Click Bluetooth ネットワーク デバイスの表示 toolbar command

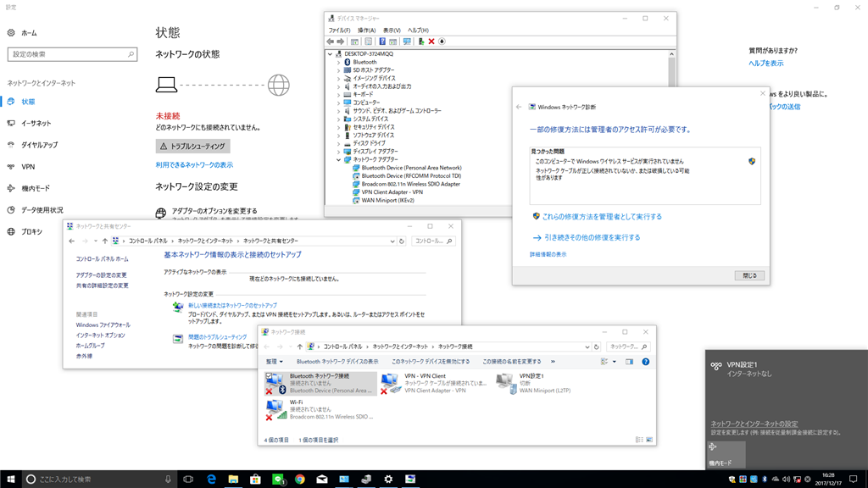click(x=337, y=362)
